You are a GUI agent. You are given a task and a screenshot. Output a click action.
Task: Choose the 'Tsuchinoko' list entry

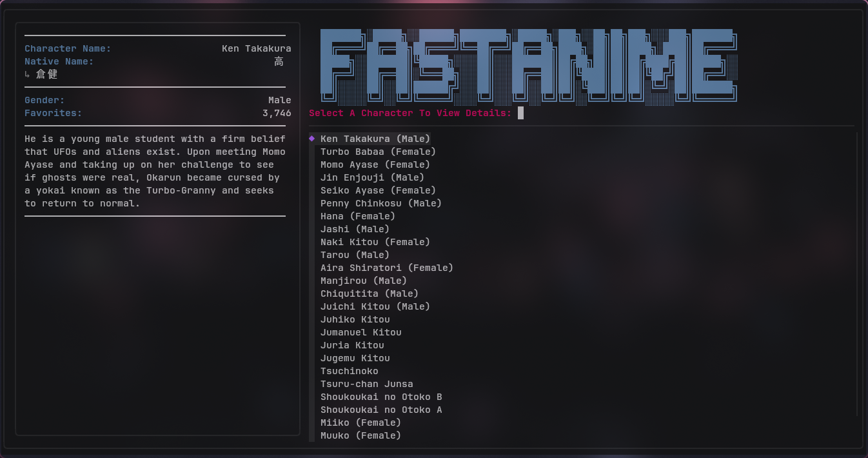tap(349, 370)
